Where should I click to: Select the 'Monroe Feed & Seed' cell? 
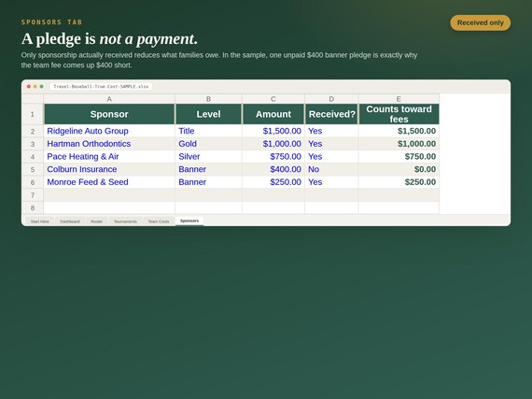click(109, 182)
